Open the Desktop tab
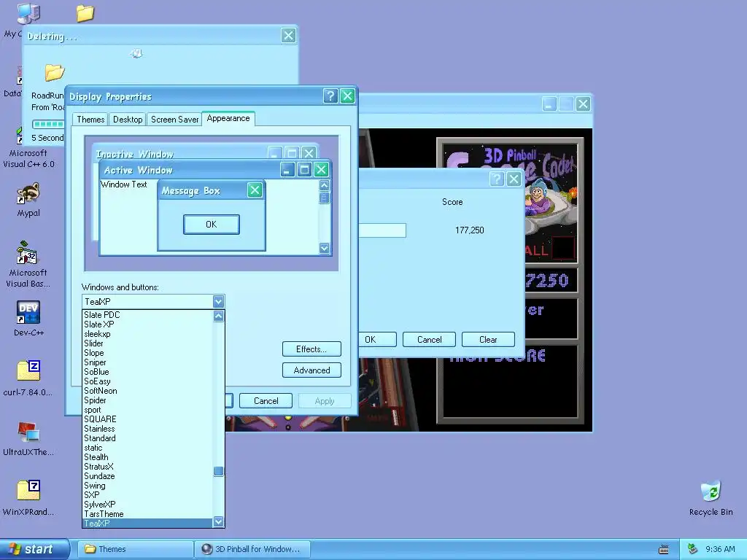Viewport: 747px width, 560px height. [128, 120]
